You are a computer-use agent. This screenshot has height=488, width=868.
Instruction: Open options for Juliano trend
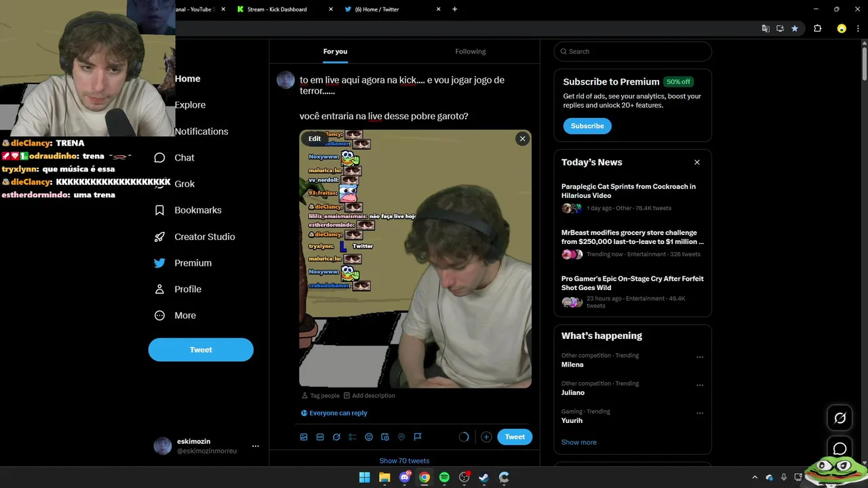pos(700,385)
